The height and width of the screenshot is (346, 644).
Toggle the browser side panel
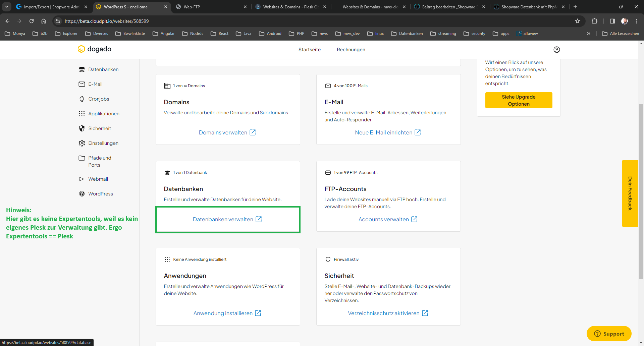click(612, 21)
